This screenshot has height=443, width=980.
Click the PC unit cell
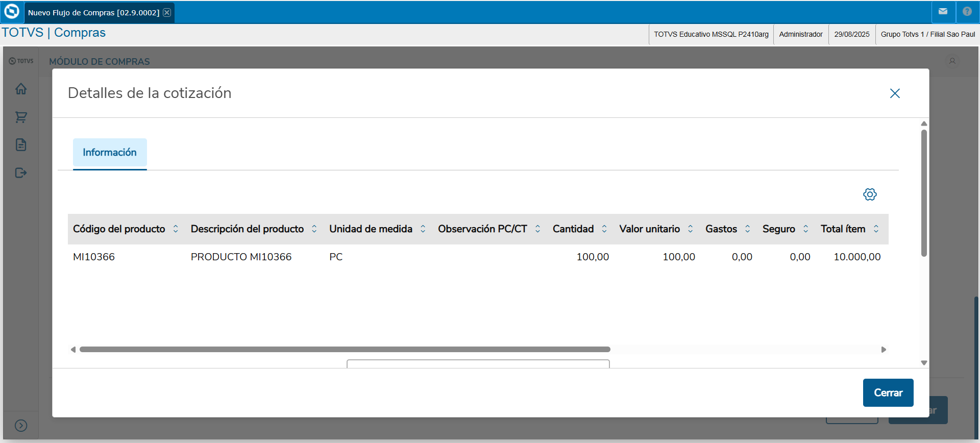(x=336, y=257)
